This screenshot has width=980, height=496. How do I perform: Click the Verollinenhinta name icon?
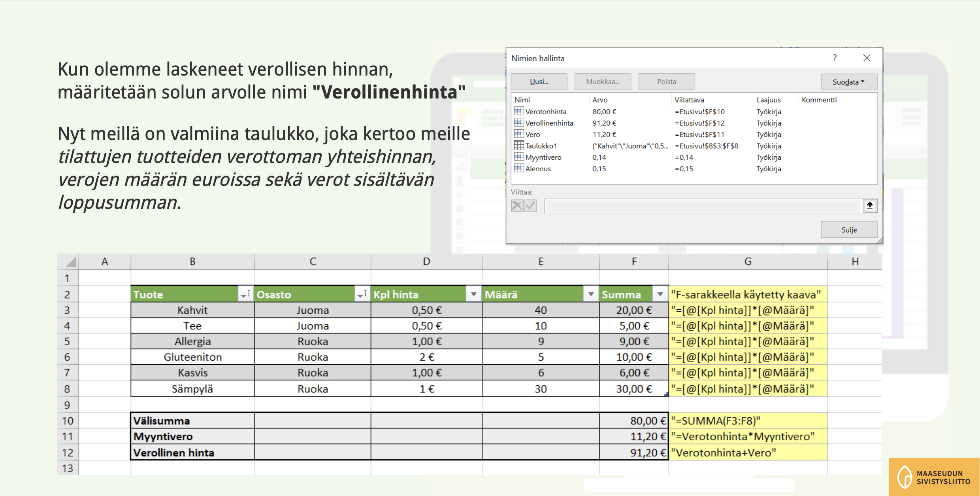tap(519, 123)
